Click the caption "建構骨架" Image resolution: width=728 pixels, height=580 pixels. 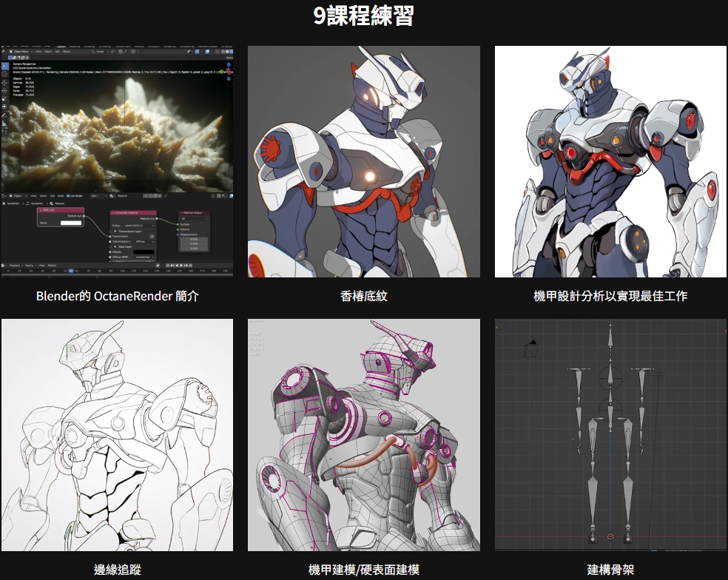(x=610, y=570)
